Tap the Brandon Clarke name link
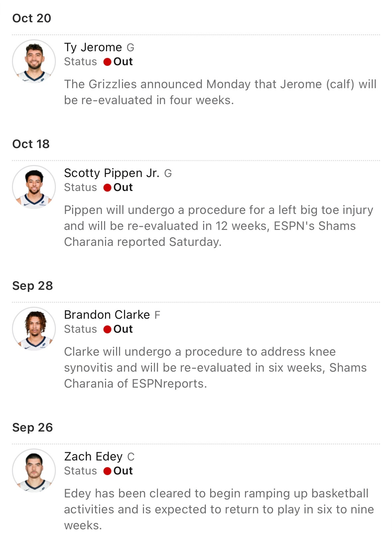Screen dimensions: 392x536 point(107,315)
